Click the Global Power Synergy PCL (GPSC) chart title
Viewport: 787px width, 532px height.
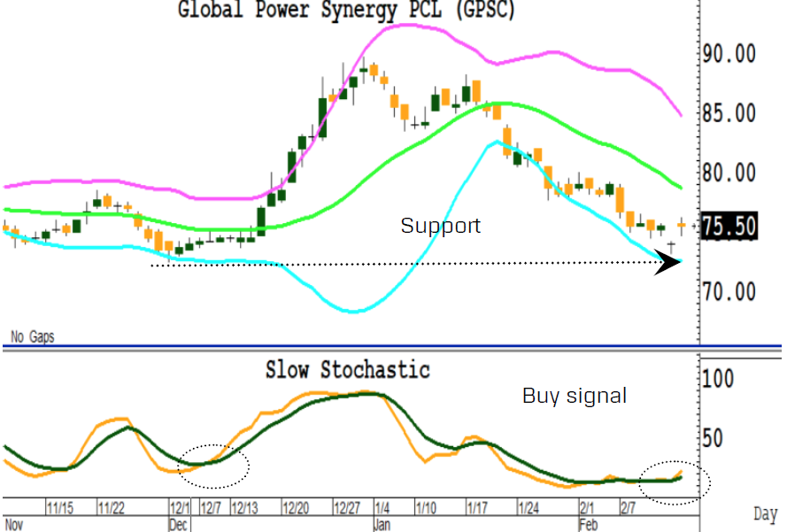346,10
